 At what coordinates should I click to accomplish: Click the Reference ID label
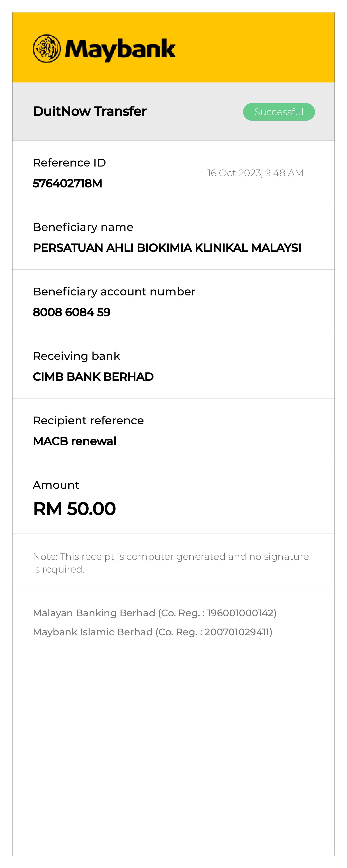69,163
